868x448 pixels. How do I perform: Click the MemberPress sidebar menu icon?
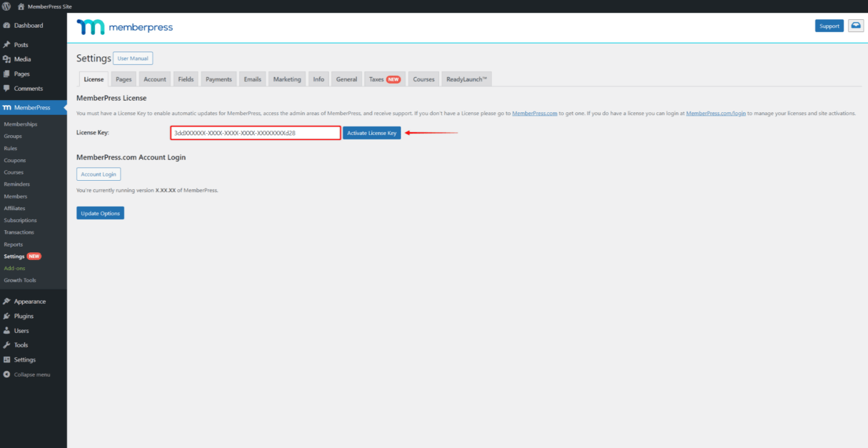(6, 108)
